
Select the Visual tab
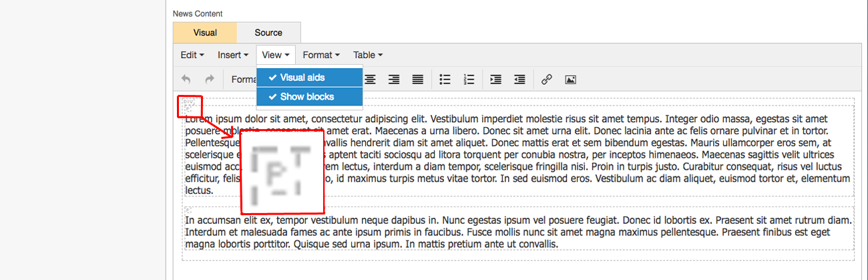pyautogui.click(x=205, y=33)
